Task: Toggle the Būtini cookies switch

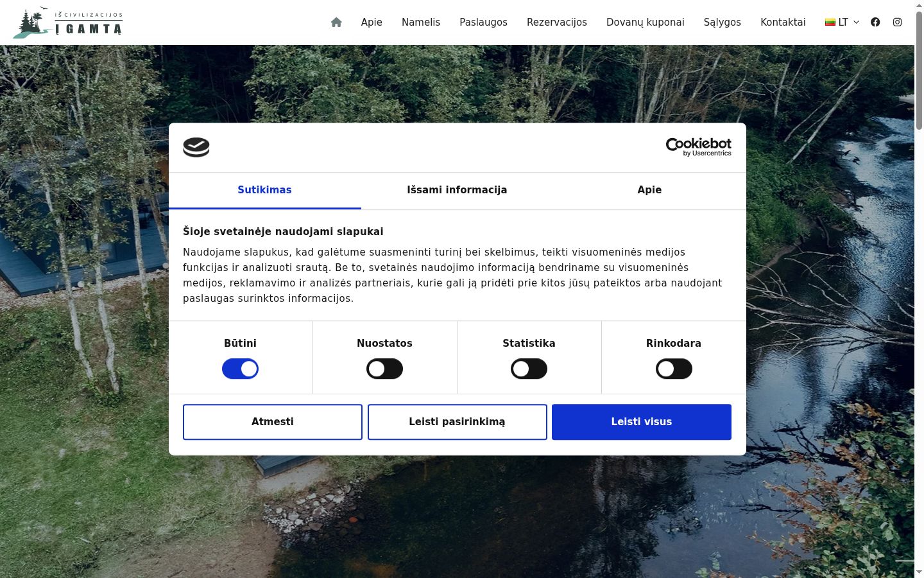Action: point(240,369)
